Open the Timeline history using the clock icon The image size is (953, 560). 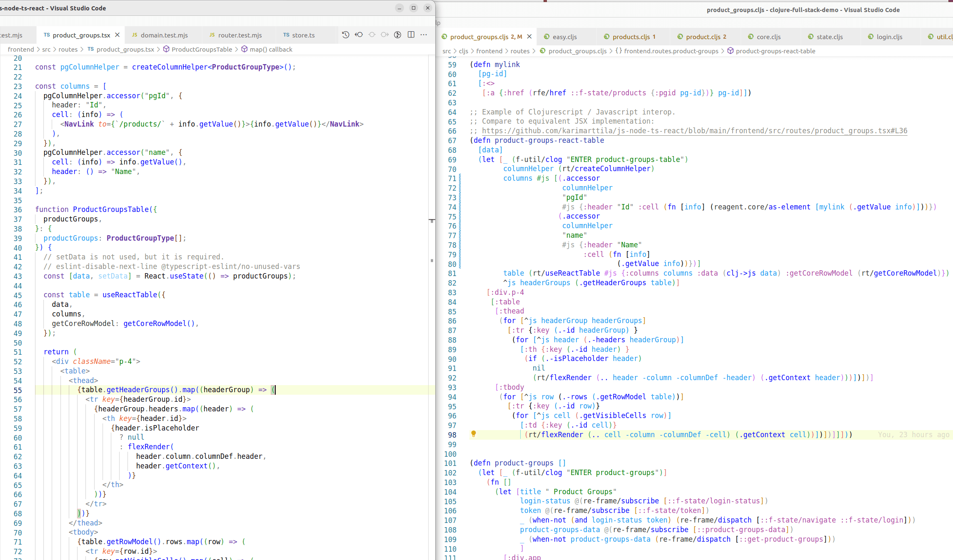[x=345, y=35]
